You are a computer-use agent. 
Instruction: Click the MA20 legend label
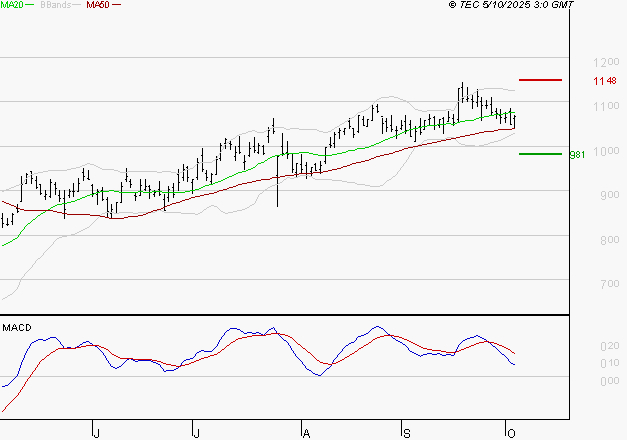pyautogui.click(x=11, y=5)
